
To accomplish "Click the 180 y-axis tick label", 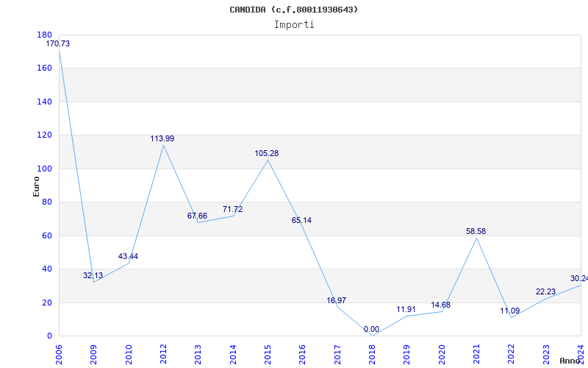I will [44, 35].
